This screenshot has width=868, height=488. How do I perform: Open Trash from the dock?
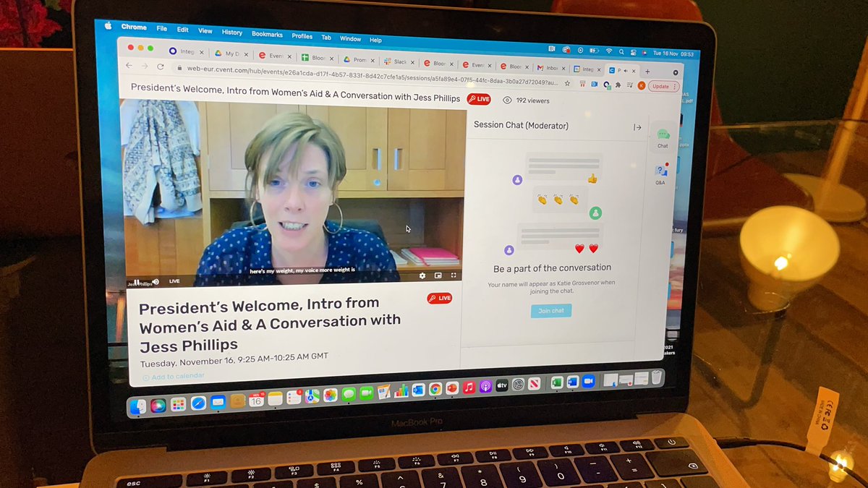pyautogui.click(x=656, y=377)
